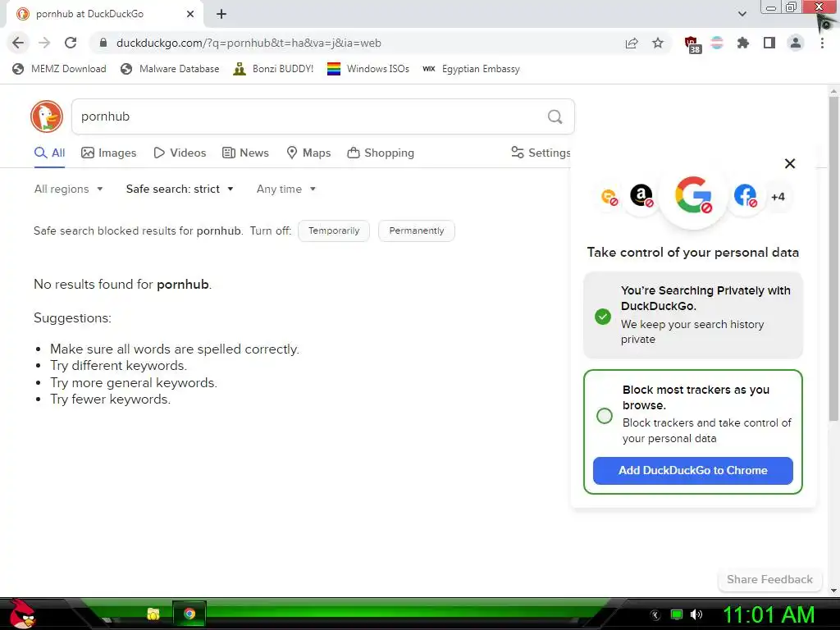The image size is (840, 630).
Task: Click the DuckDuckGo duck logo
Action: pyautogui.click(x=47, y=116)
